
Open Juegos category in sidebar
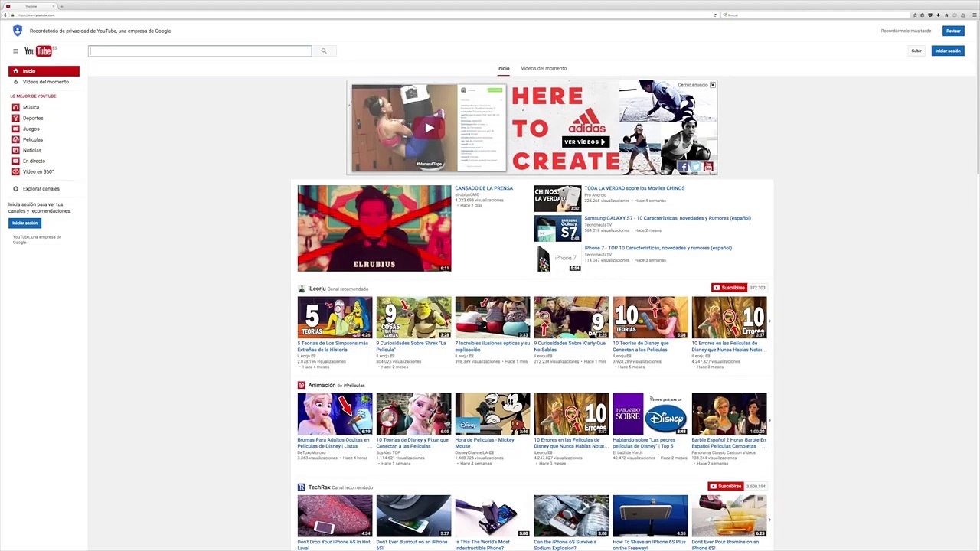(31, 129)
